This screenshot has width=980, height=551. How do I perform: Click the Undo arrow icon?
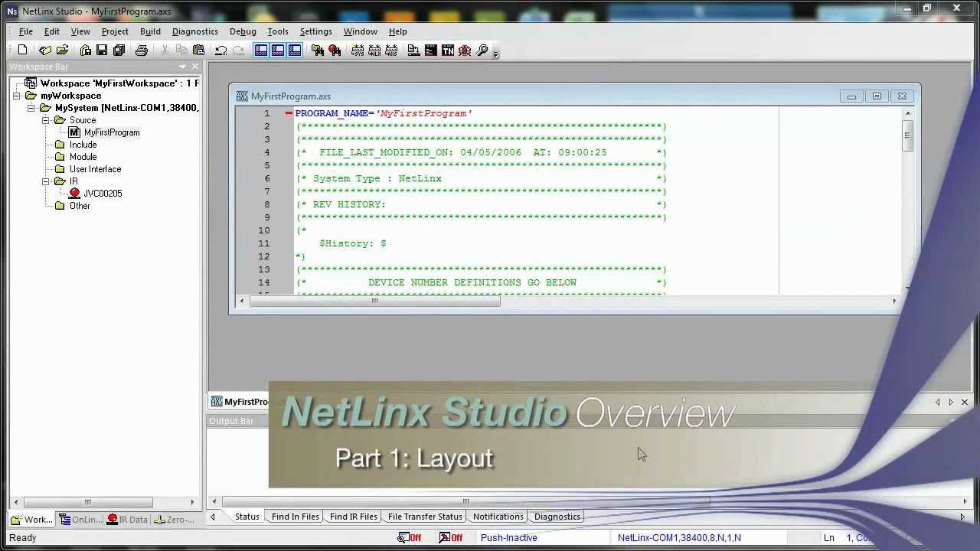[221, 51]
